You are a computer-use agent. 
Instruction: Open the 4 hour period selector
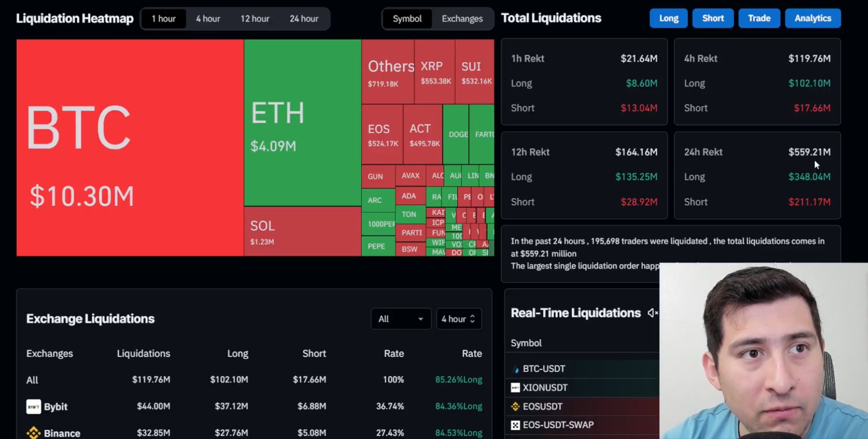pyautogui.click(x=459, y=319)
